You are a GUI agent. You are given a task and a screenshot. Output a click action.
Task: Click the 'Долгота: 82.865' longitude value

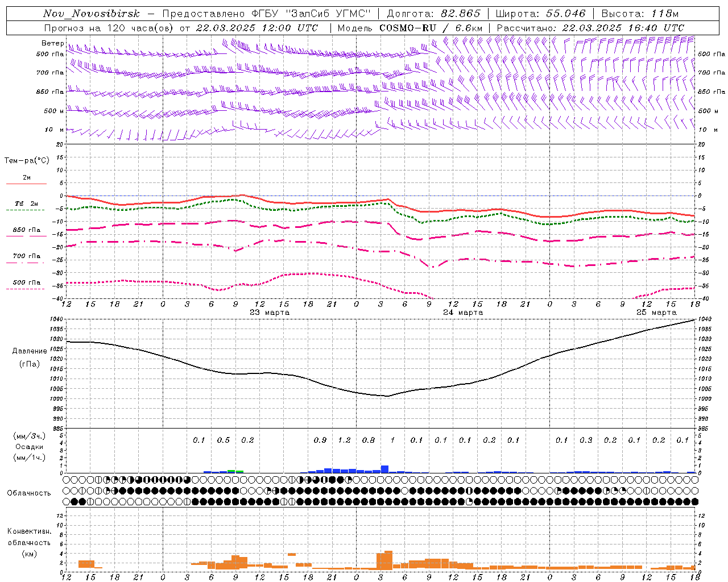[433, 14]
